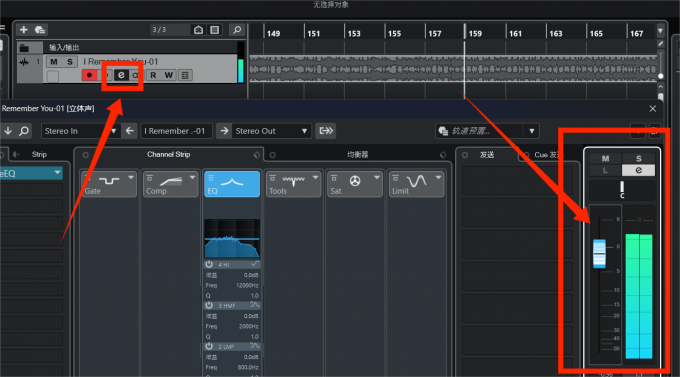Toggle power of EQ band 4 HI
Screen dimensions: 680x377
[x=209, y=264]
